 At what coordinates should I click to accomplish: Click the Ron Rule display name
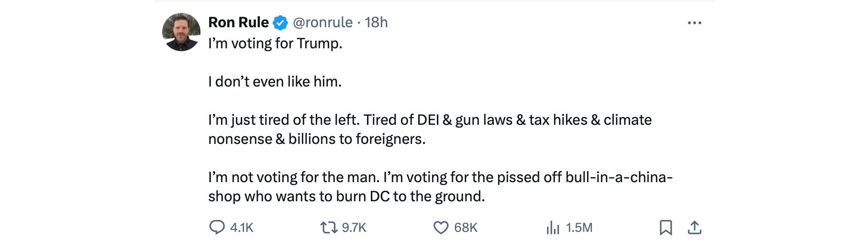238,22
